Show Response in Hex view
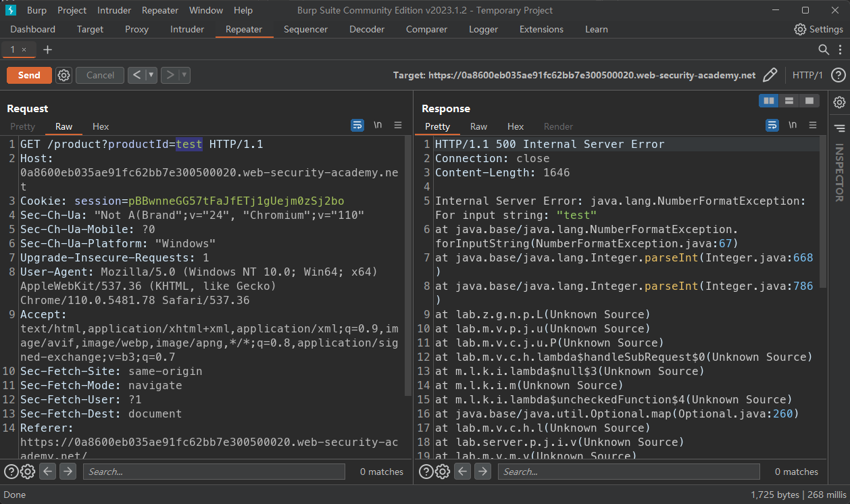Screen dimensions: 850x504 [x=516, y=126]
